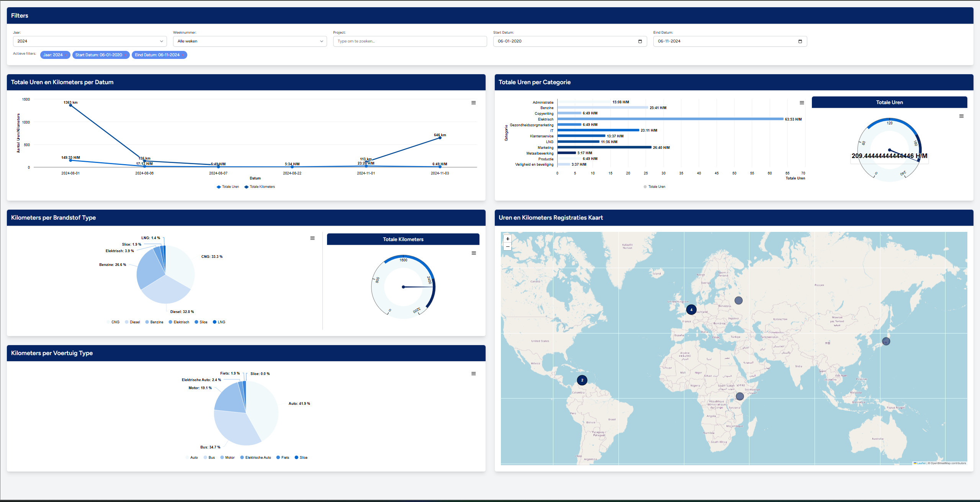
Task: Zoom out on the map with the minus button
Action: (x=507, y=246)
